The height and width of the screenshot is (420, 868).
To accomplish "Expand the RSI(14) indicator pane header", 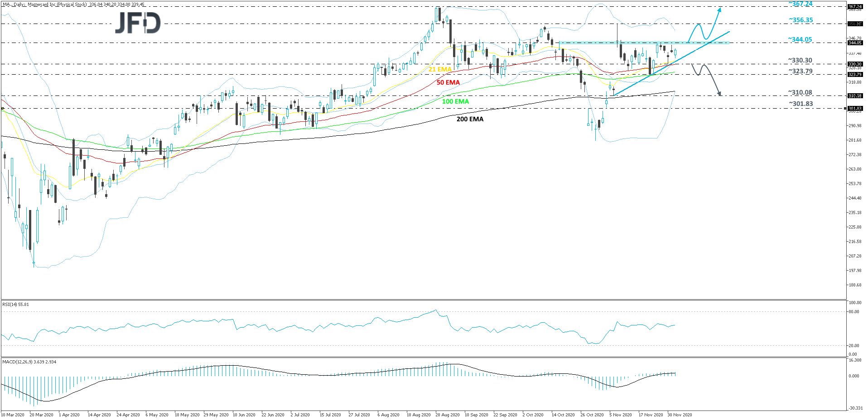I will (x=15, y=305).
